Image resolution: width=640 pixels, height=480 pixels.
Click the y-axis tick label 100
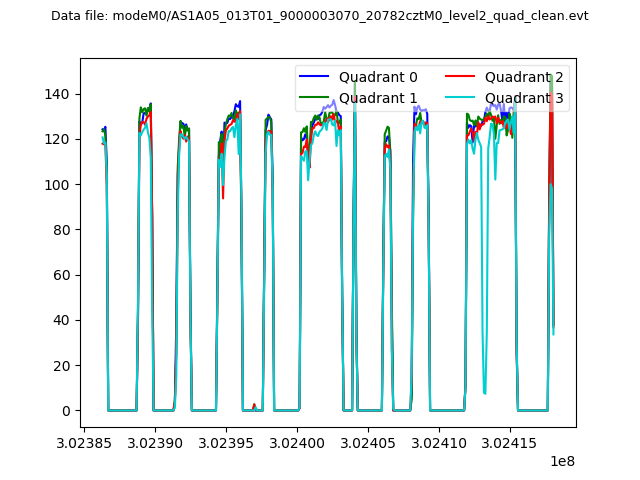click(x=61, y=185)
